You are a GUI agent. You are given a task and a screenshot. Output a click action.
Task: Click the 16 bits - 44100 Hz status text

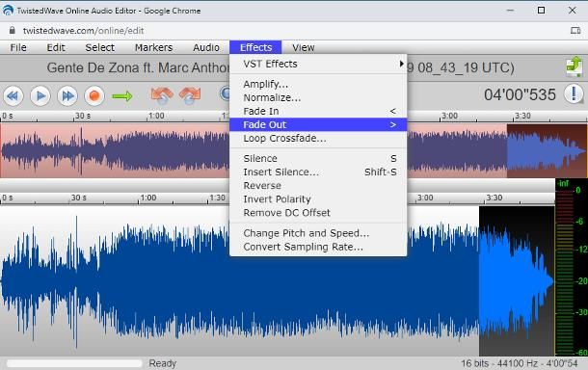click(x=519, y=363)
